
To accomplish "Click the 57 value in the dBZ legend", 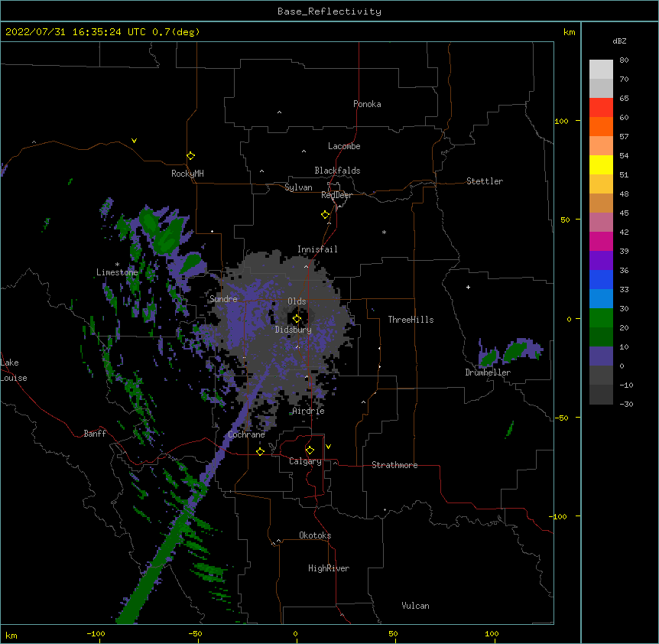I will [624, 137].
